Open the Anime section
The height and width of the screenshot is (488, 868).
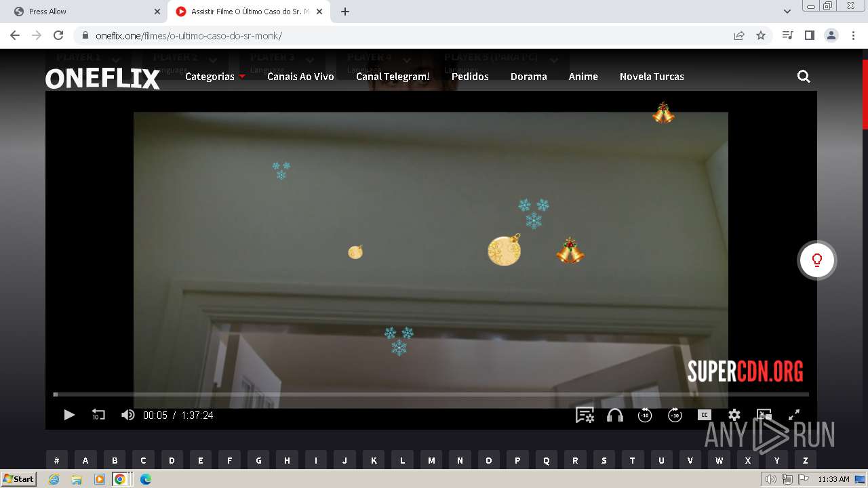click(x=583, y=77)
